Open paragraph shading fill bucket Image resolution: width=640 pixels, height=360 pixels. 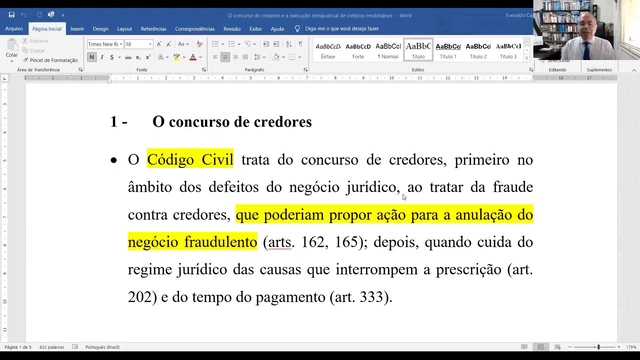(x=276, y=58)
